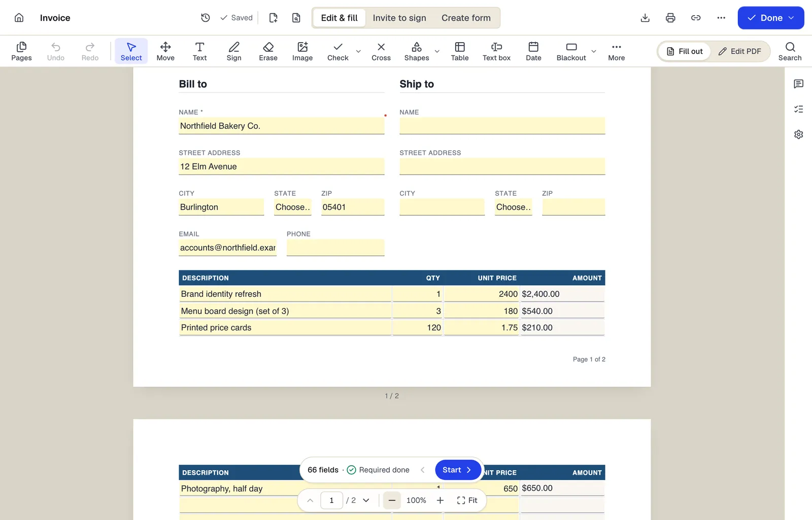Fit the page to the window
The height and width of the screenshot is (520, 812).
coord(467,500)
